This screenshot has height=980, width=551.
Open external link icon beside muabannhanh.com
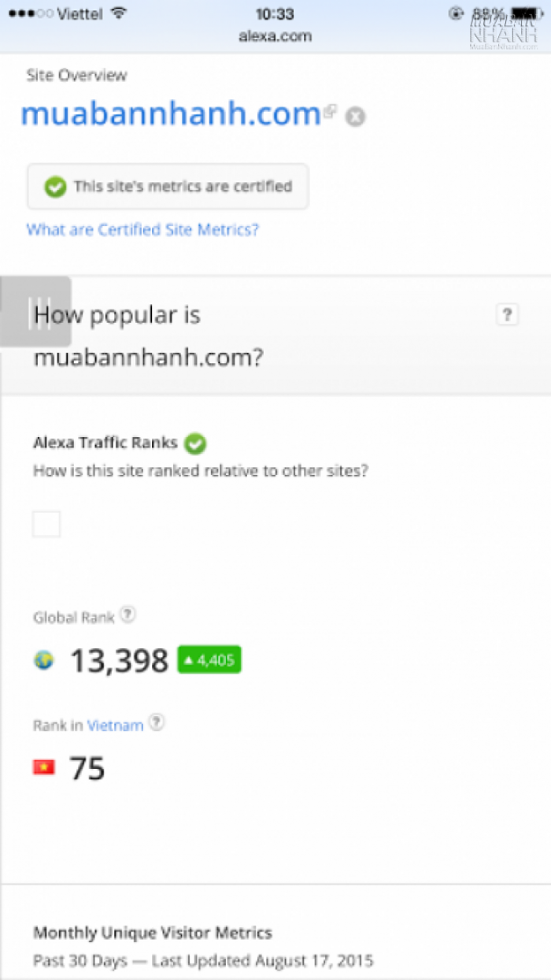coord(330,111)
